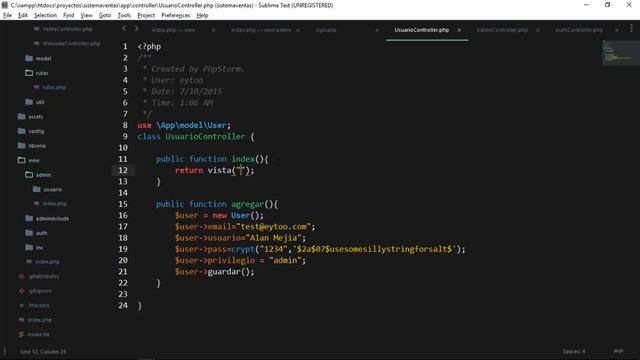Open the tab options three-dot menu
This screenshot has width=640, height=360.
click(x=631, y=28)
